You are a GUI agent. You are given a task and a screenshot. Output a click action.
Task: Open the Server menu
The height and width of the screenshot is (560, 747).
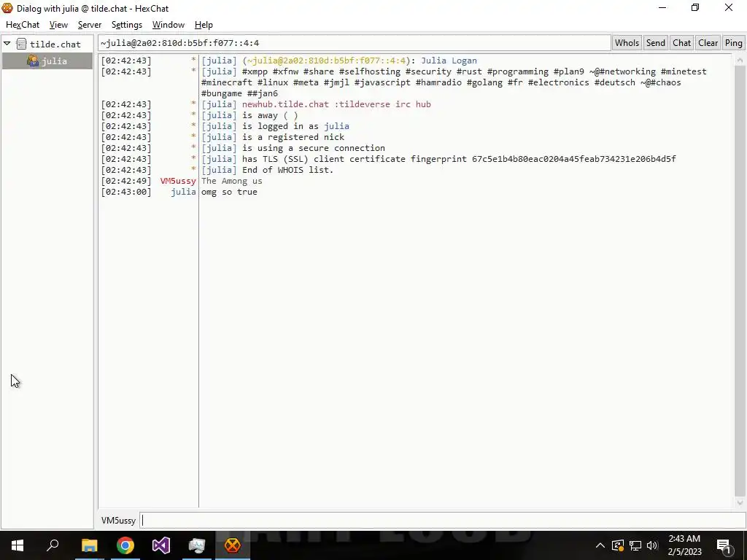pyautogui.click(x=90, y=25)
